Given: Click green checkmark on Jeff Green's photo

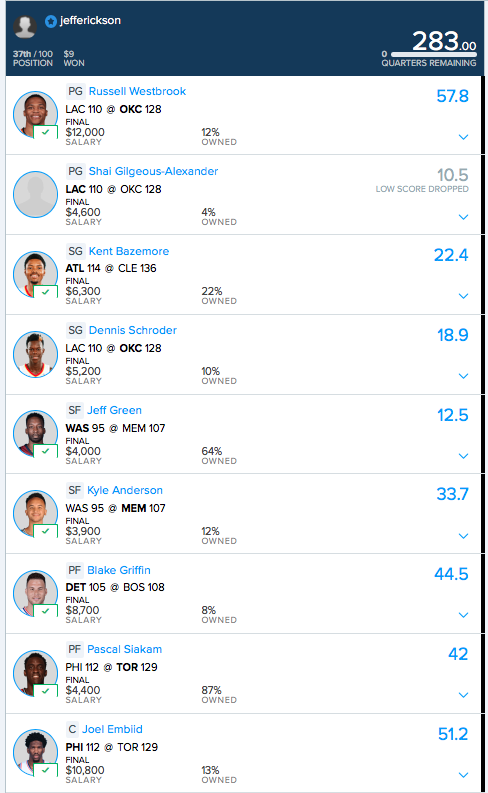Looking at the screenshot, I should coord(46,451).
